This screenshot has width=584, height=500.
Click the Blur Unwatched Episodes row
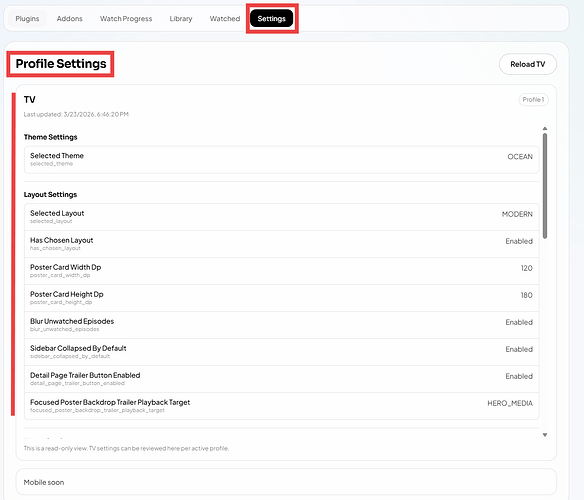coord(282,325)
